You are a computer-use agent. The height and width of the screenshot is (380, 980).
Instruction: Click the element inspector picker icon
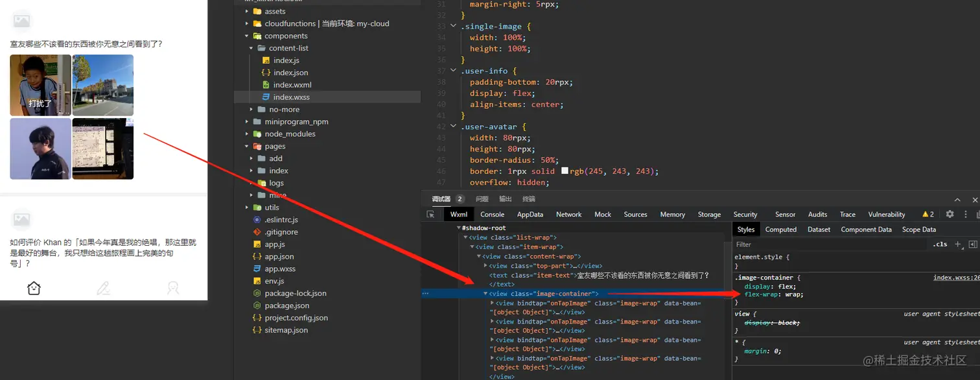pos(430,214)
